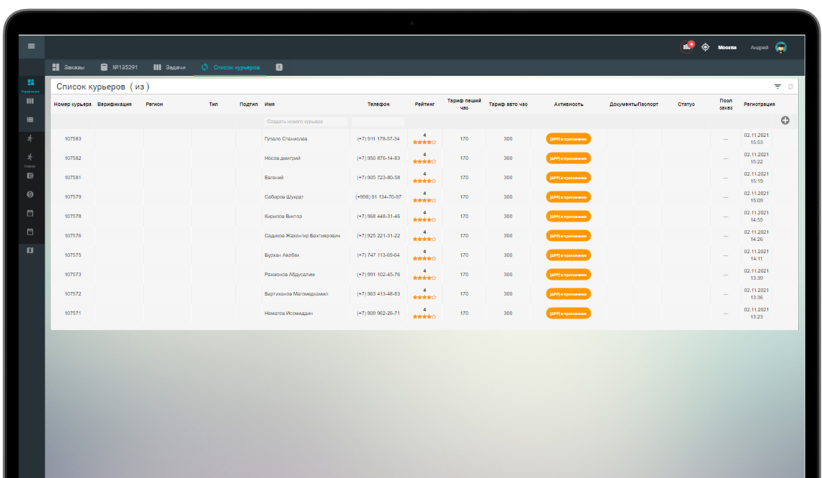Click the refresh icon beside the filter icon

(x=791, y=86)
